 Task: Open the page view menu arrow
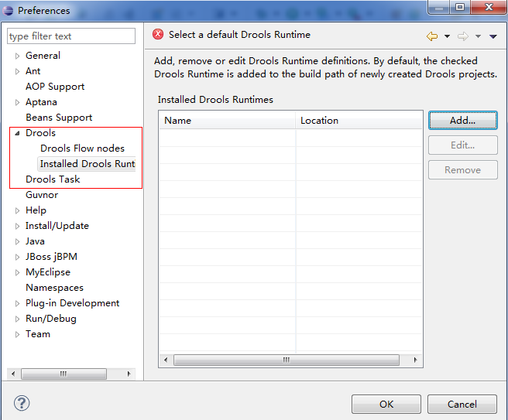tap(493, 36)
